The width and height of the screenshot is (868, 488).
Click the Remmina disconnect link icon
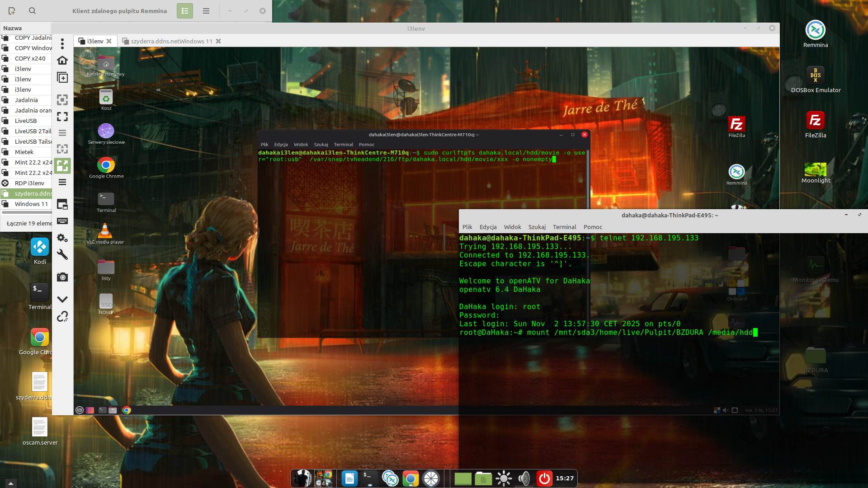[x=62, y=316]
